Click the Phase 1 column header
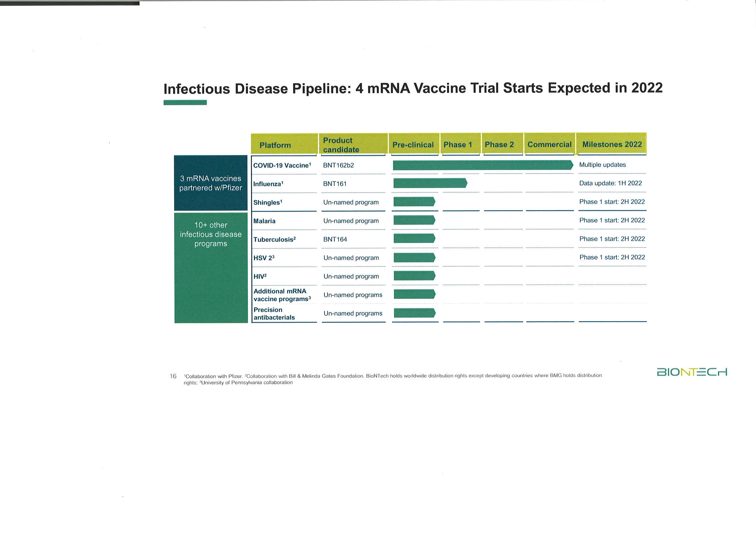The width and height of the screenshot is (756, 534). pos(458,144)
